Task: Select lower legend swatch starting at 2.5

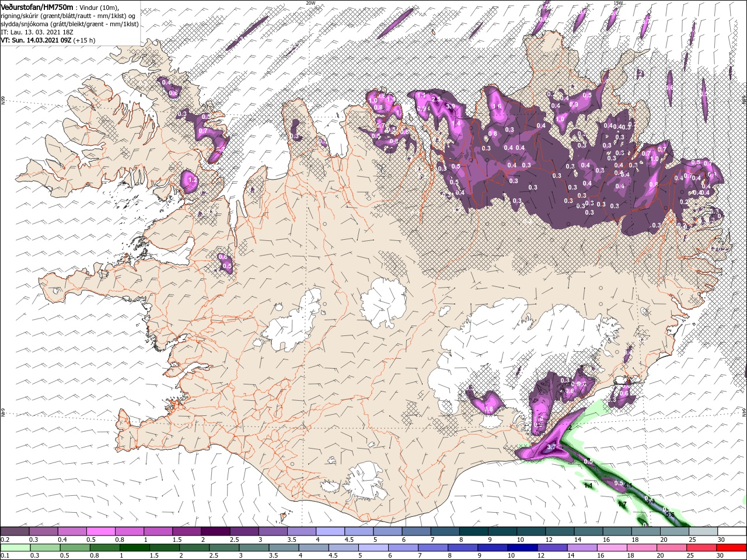Action: (x=224, y=548)
